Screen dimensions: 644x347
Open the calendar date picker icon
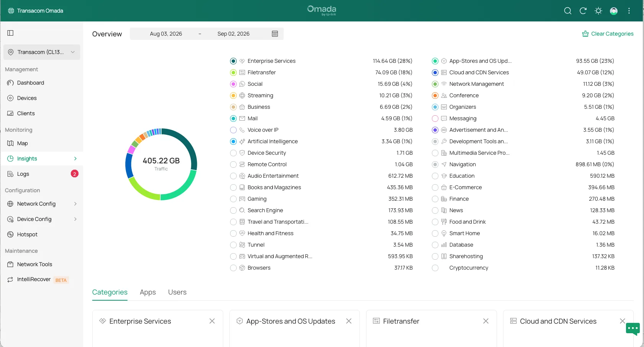pyautogui.click(x=275, y=34)
